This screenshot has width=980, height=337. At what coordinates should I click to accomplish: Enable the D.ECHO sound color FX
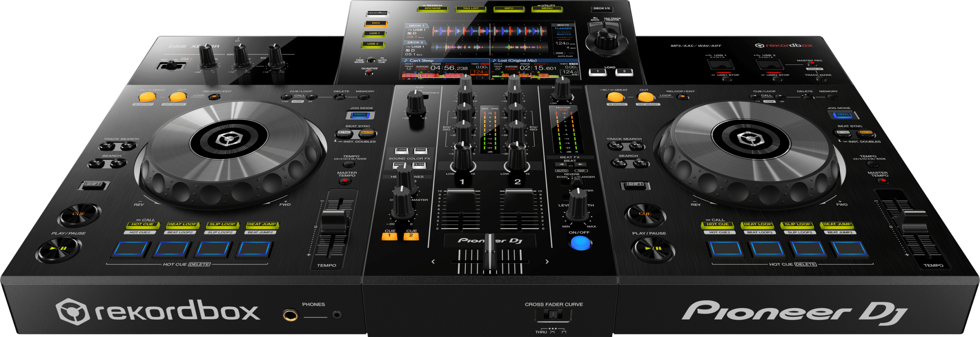pyautogui.click(x=401, y=150)
